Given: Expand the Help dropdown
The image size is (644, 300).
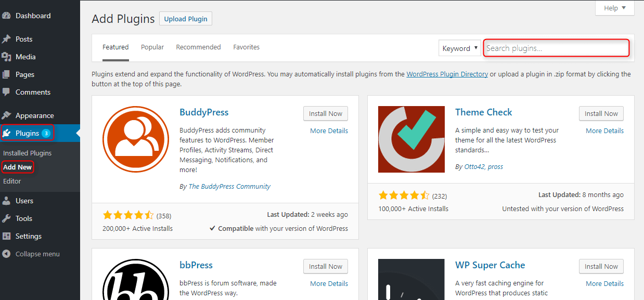Looking at the screenshot, I should point(614,8).
